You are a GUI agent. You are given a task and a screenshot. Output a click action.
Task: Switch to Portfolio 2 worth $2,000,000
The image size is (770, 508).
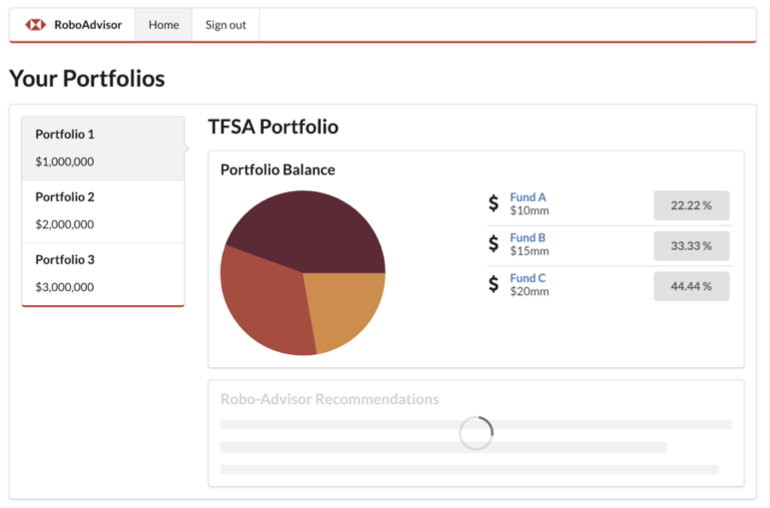coord(103,211)
